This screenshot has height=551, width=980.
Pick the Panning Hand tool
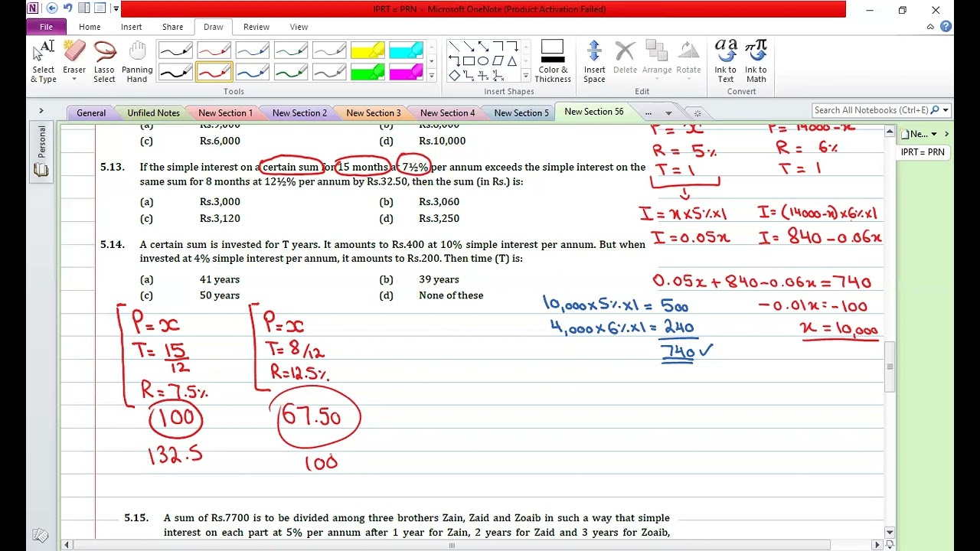pos(137,61)
